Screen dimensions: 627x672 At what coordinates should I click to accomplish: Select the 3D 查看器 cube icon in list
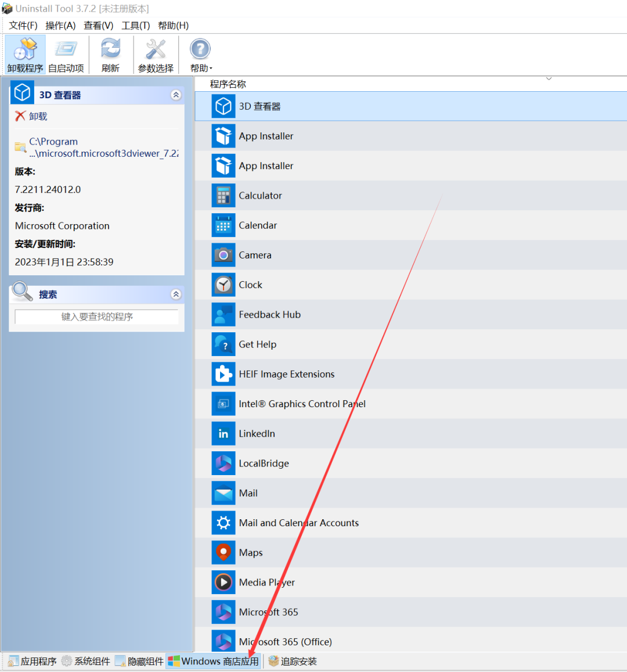[x=223, y=106]
